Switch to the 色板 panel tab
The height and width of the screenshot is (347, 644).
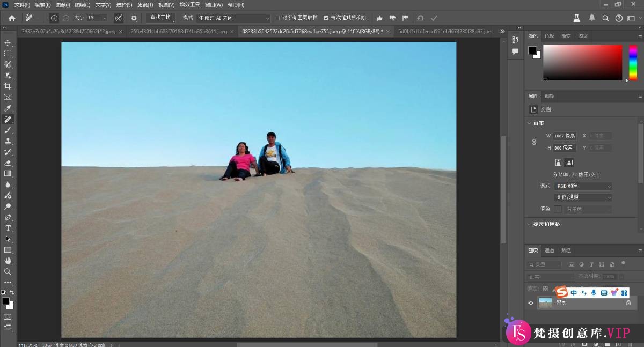[550, 36]
